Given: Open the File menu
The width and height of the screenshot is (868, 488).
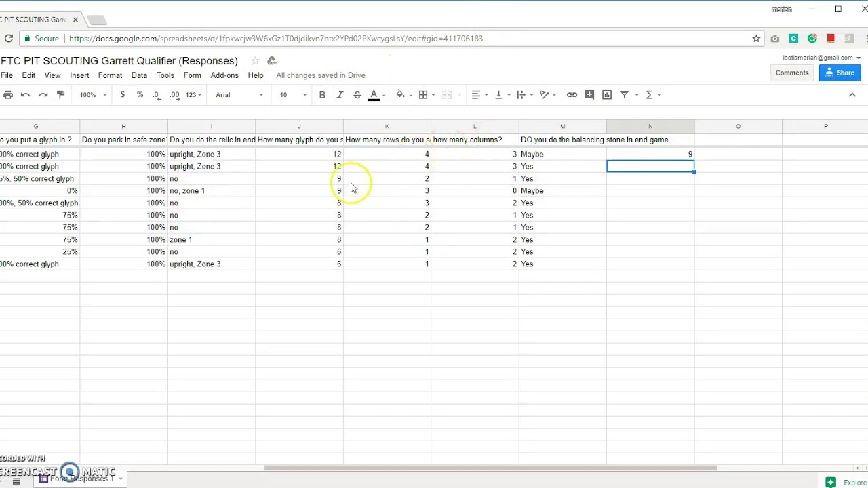Looking at the screenshot, I should [6, 75].
